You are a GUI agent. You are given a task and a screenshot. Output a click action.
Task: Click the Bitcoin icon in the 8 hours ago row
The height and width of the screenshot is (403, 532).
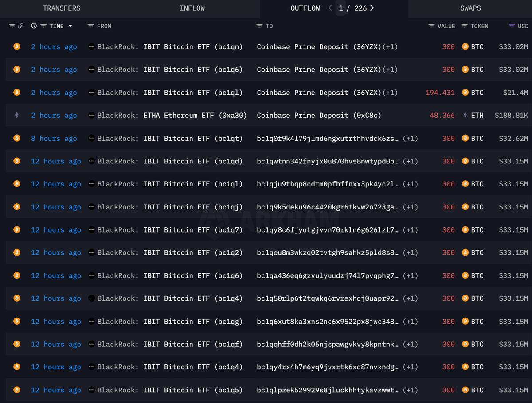coord(17,138)
